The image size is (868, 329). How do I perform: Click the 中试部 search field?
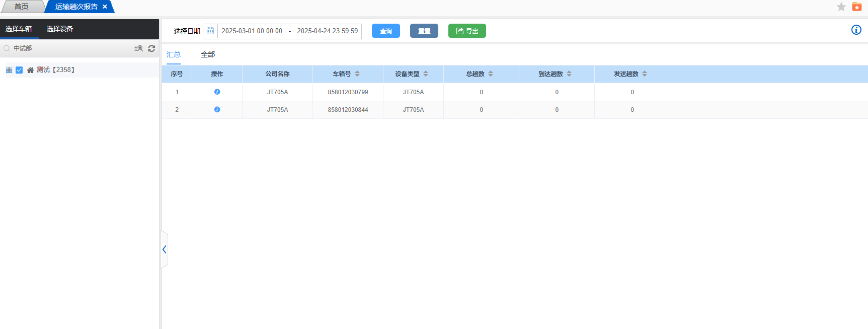point(70,48)
